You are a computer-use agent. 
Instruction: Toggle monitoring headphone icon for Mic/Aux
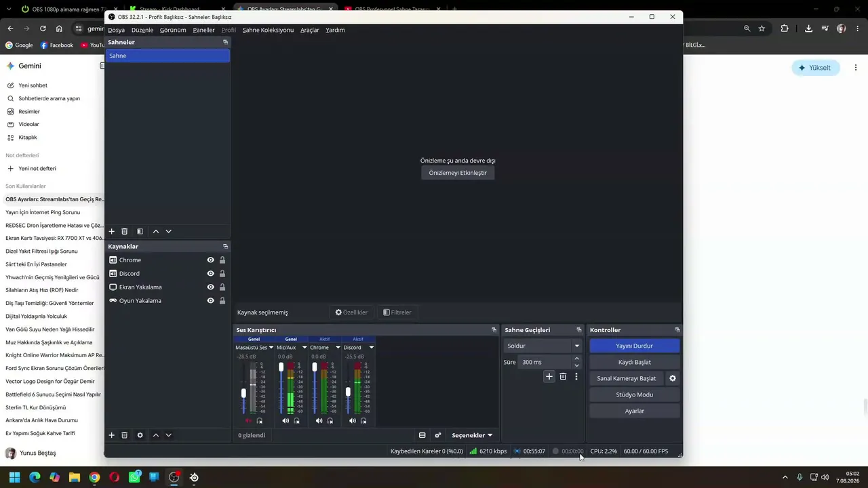coord(296,421)
